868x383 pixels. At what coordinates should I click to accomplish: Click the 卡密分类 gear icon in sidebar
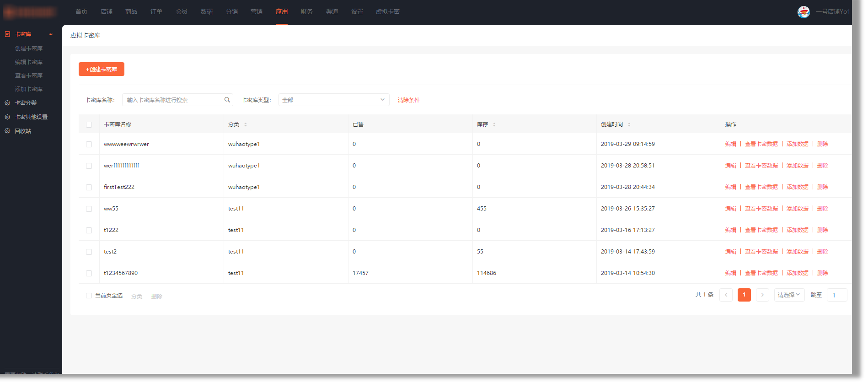click(7, 103)
